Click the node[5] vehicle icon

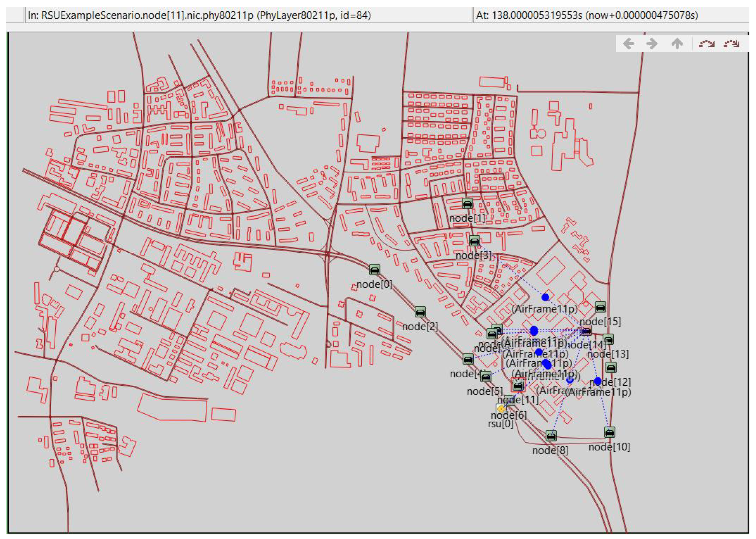pyautogui.click(x=486, y=377)
